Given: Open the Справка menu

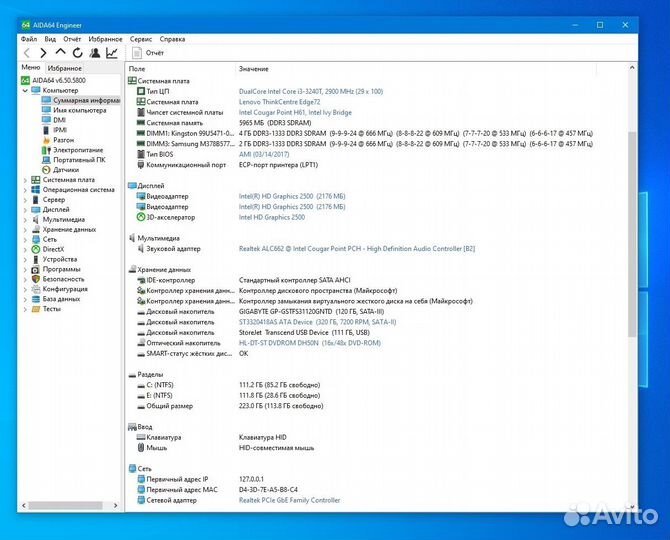Looking at the screenshot, I should (172, 39).
